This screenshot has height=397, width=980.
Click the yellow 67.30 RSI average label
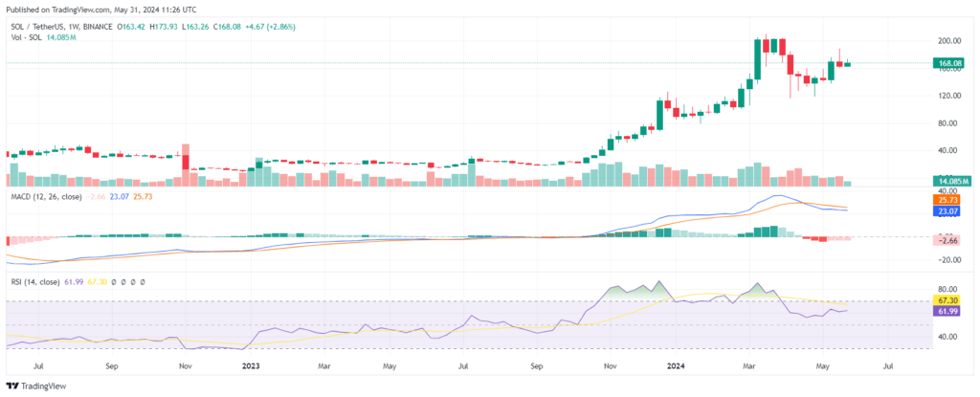(x=952, y=300)
